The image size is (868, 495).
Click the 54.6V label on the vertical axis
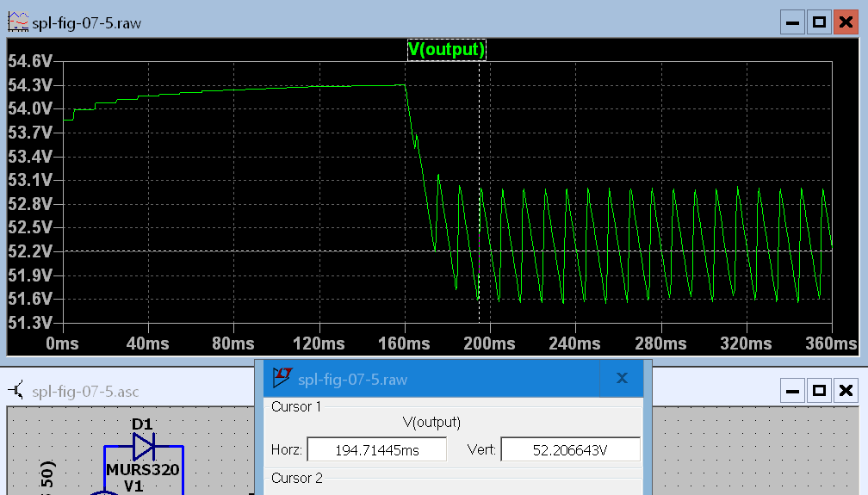[30, 61]
